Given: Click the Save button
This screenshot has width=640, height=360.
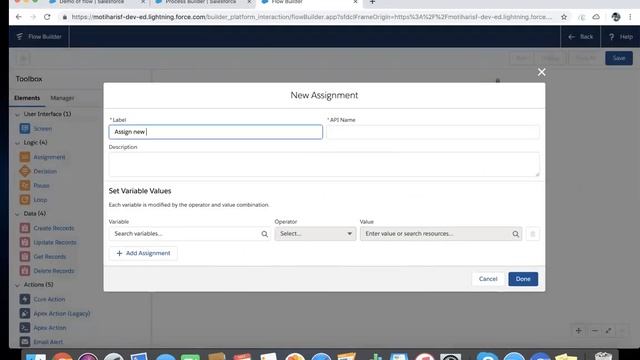Looking at the screenshot, I should (619, 58).
